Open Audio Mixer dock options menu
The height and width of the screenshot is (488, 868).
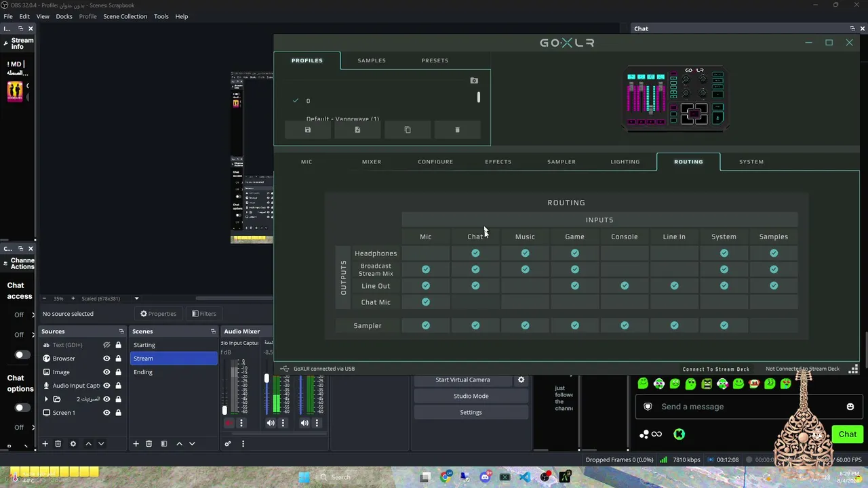click(x=243, y=444)
